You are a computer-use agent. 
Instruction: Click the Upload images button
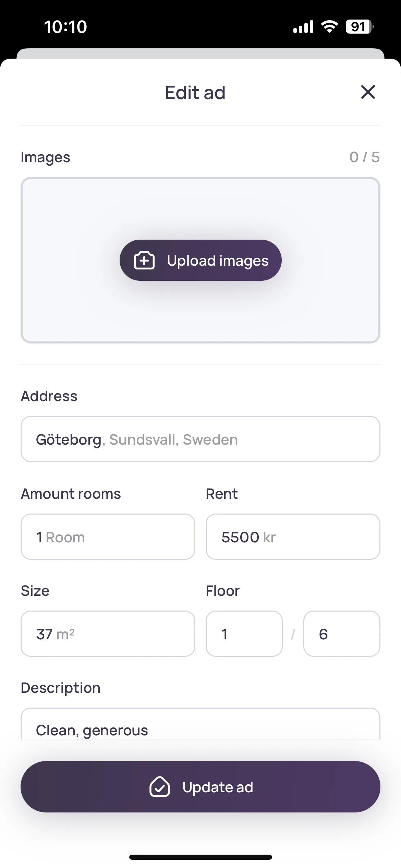pyautogui.click(x=200, y=260)
